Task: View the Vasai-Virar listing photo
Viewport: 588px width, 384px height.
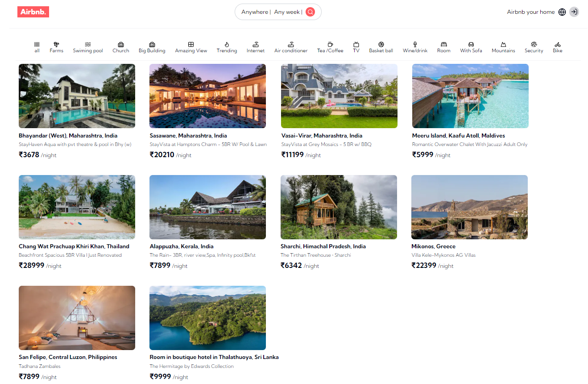Action: (339, 96)
